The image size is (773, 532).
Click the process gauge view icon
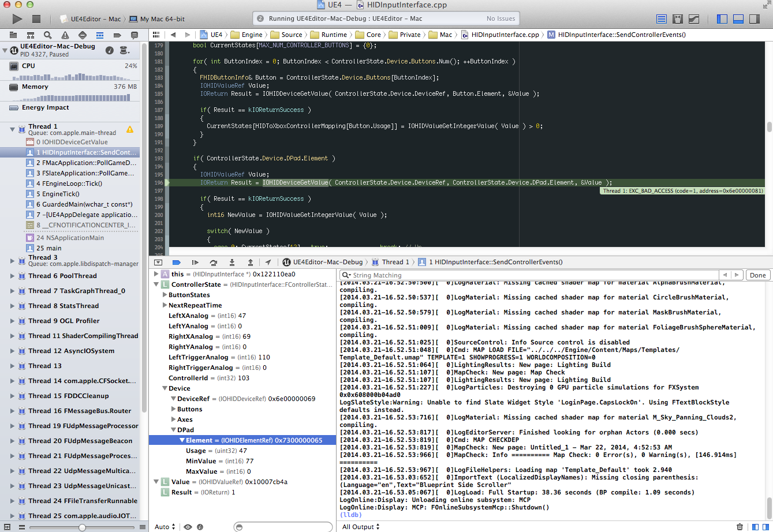109,50
